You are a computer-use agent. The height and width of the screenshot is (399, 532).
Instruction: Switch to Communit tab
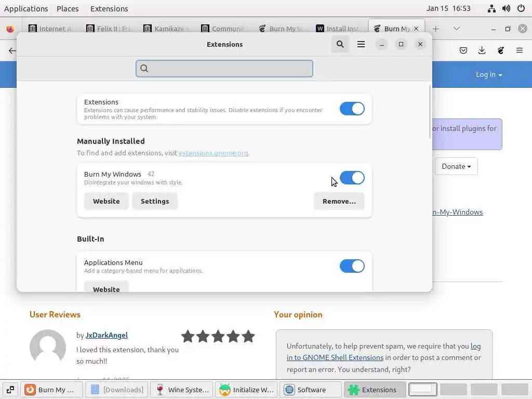[223, 29]
